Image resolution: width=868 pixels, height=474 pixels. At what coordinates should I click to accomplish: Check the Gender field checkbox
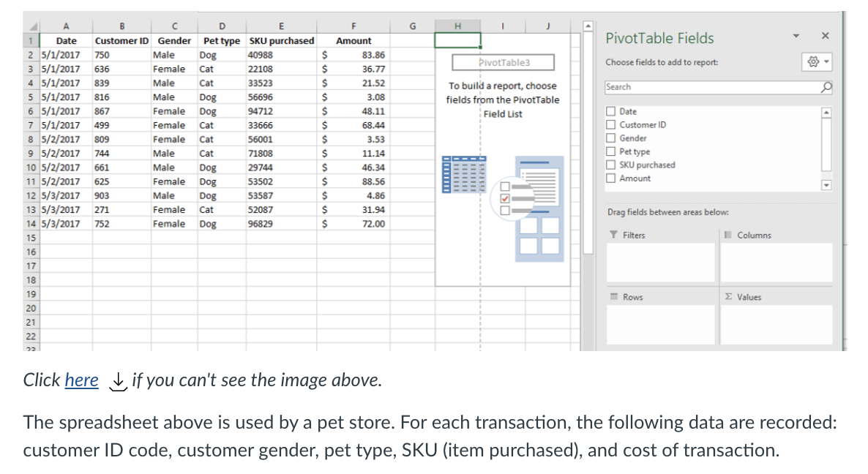click(x=611, y=138)
